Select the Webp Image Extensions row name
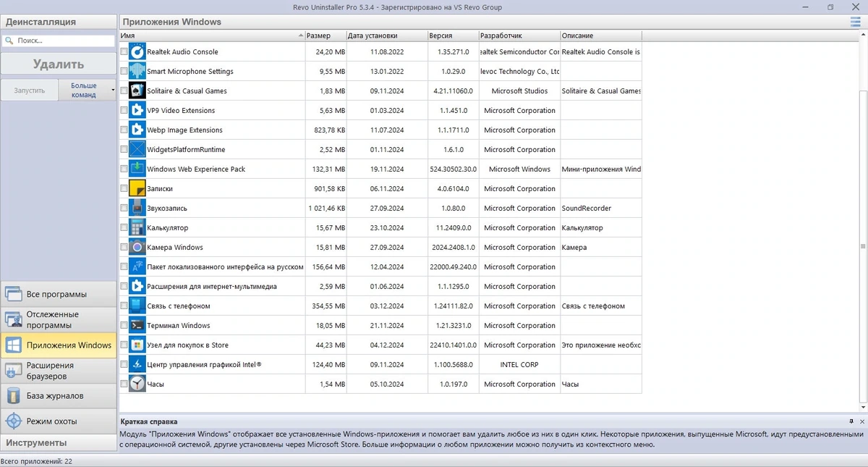Viewport: 868px width, 467px height. pos(184,130)
